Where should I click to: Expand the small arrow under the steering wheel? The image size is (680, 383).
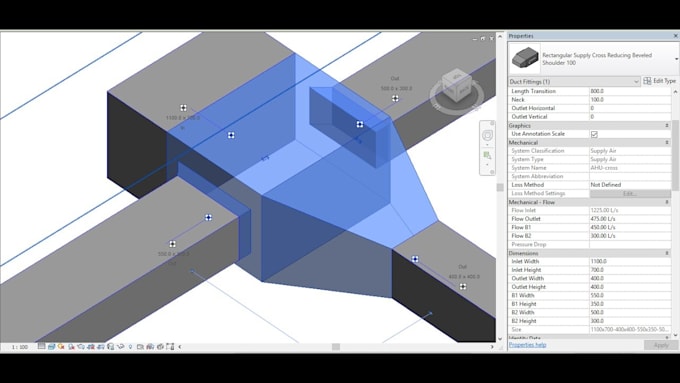[x=487, y=145]
